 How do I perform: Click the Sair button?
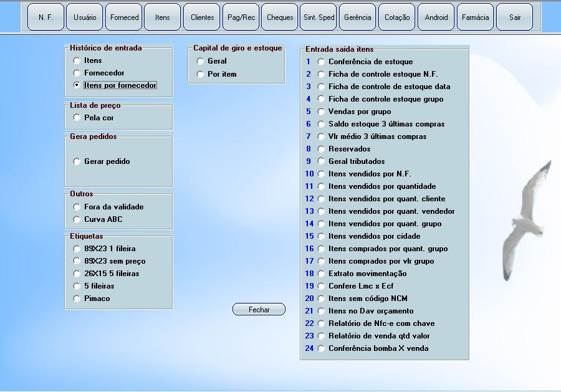click(514, 17)
